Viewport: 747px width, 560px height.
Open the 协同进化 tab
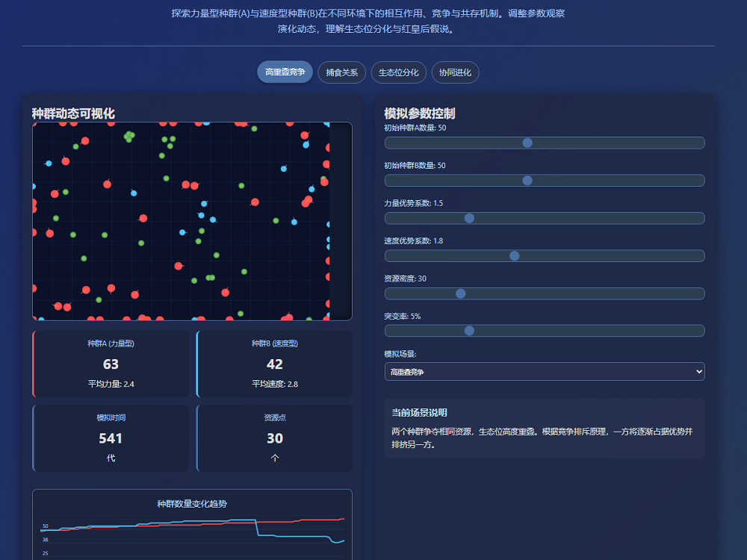455,72
